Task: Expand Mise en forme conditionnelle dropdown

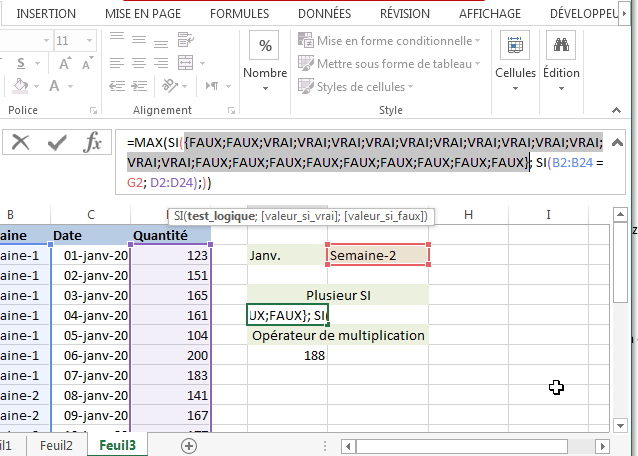Action: tap(479, 41)
